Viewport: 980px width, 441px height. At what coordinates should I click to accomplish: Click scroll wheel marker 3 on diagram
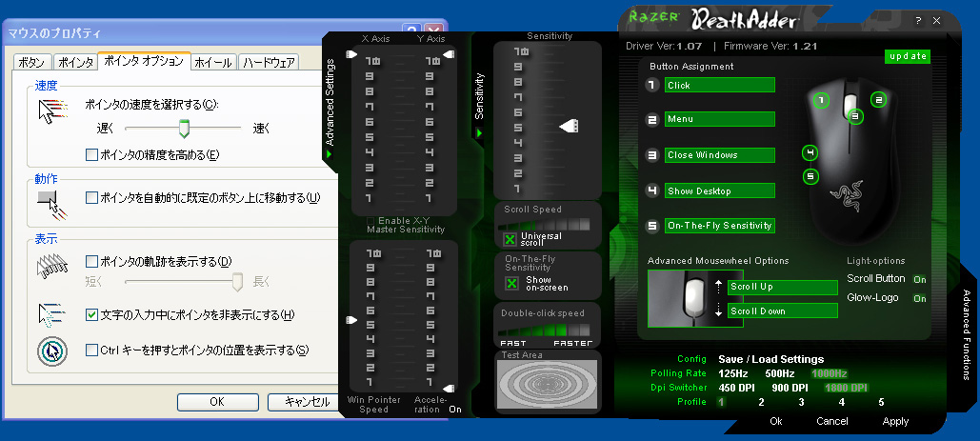click(x=855, y=116)
